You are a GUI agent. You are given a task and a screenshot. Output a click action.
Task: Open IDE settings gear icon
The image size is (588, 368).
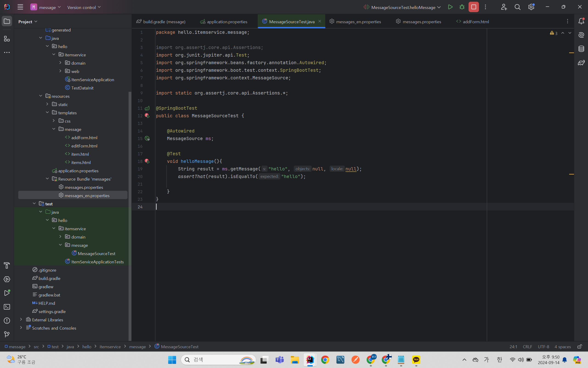(x=531, y=7)
